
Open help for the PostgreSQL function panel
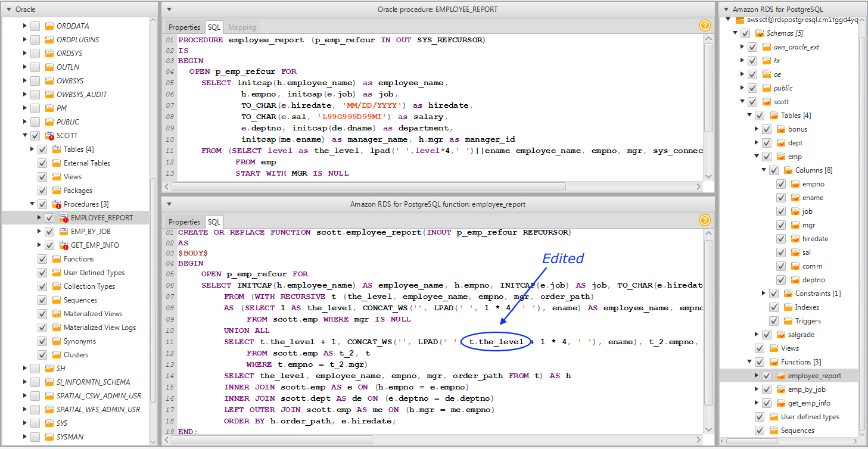[x=705, y=220]
